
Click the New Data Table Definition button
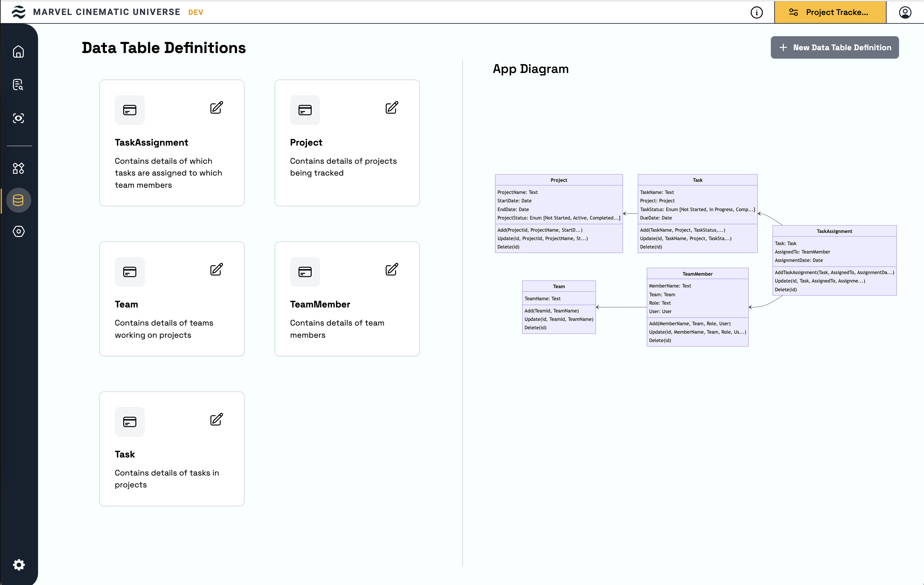834,48
